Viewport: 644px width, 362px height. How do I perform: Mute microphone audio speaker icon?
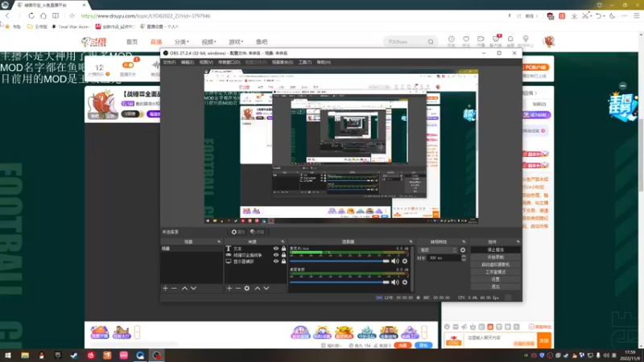pyautogui.click(x=395, y=261)
